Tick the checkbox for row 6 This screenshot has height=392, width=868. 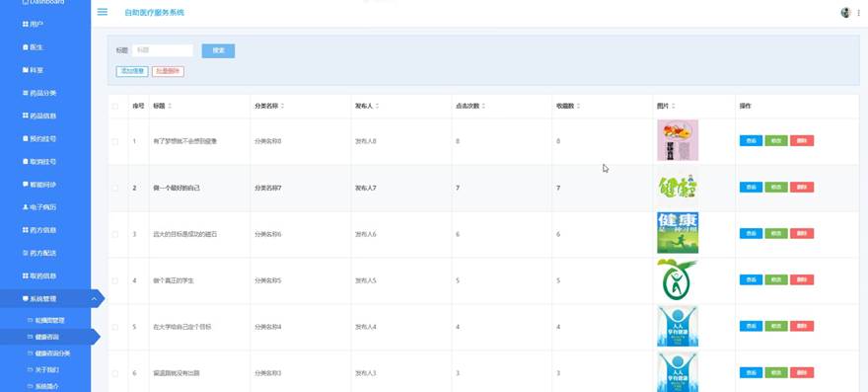tap(115, 373)
